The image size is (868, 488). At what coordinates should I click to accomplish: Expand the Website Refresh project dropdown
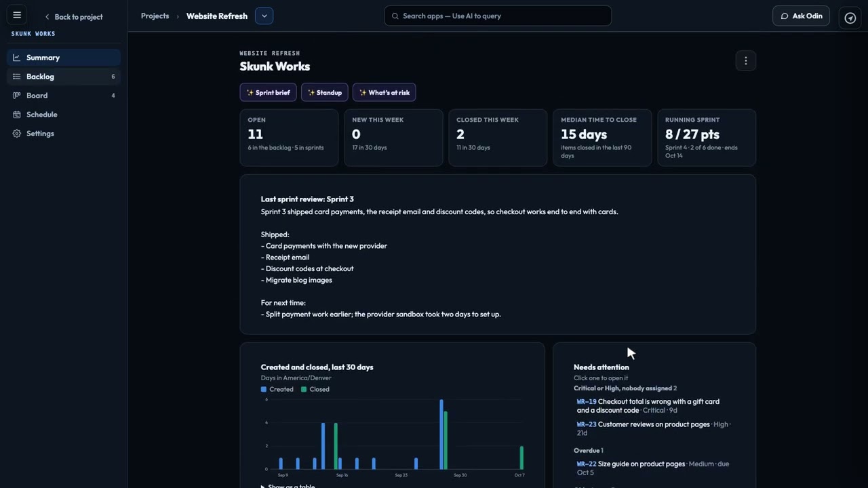264,16
